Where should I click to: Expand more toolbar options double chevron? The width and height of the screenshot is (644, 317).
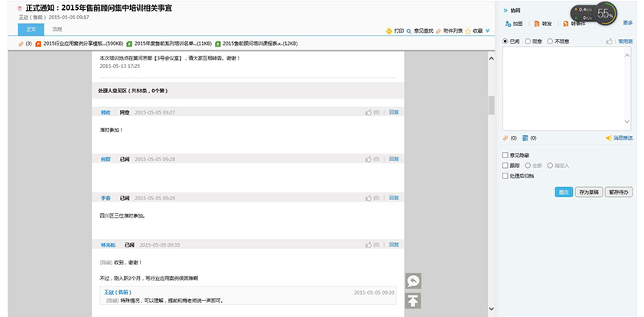coord(487,31)
